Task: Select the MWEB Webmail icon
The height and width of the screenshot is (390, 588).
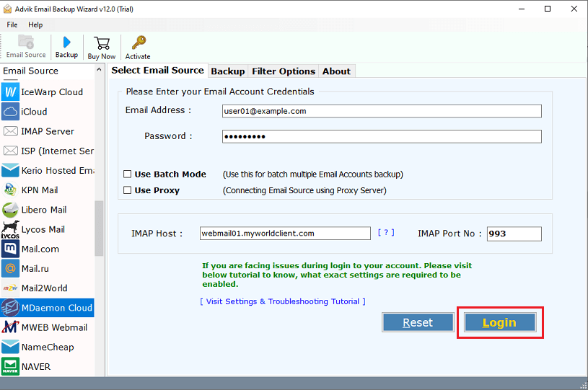Action: (x=10, y=327)
